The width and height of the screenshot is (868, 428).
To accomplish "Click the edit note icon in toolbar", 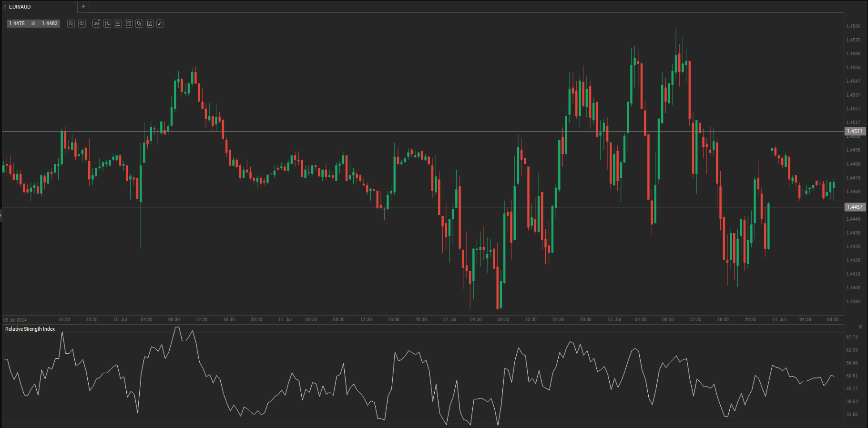I will click(150, 23).
